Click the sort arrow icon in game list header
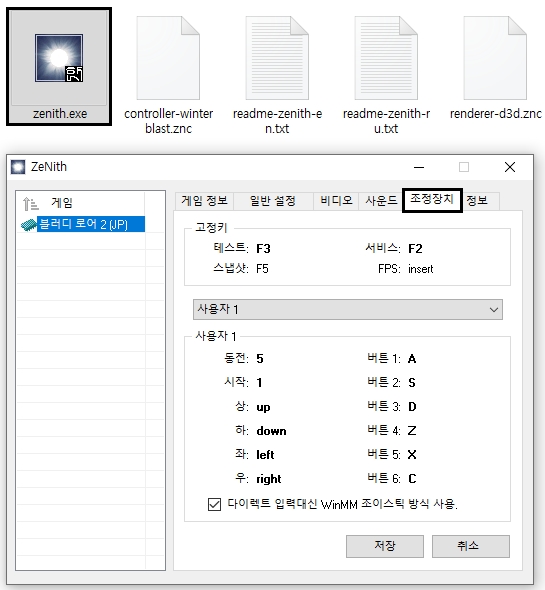Image resolution: width=545 pixels, height=590 pixels. tap(30, 203)
